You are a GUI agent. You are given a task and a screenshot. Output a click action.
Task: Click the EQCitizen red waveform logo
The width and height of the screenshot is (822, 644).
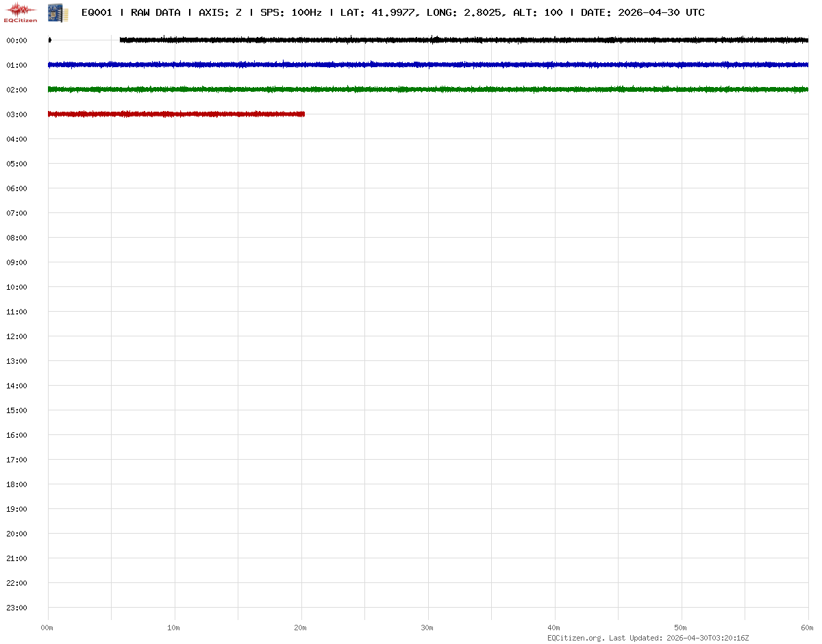21,12
